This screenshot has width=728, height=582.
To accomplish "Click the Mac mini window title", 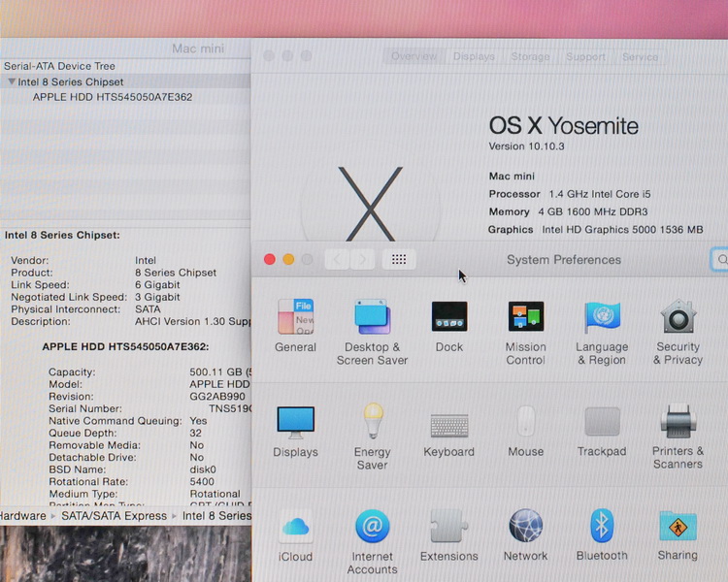I will click(x=198, y=48).
